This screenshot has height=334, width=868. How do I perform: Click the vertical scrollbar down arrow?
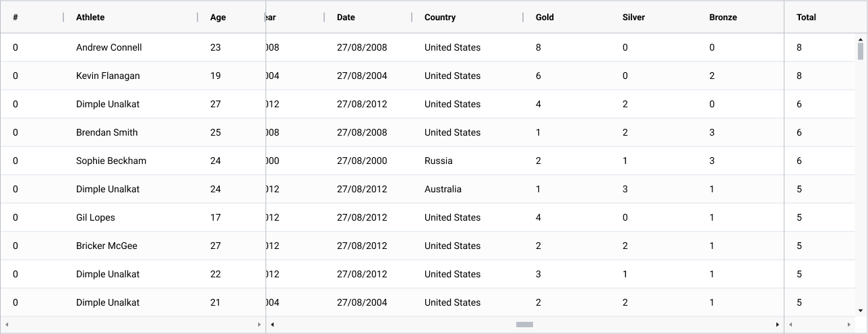click(861, 310)
